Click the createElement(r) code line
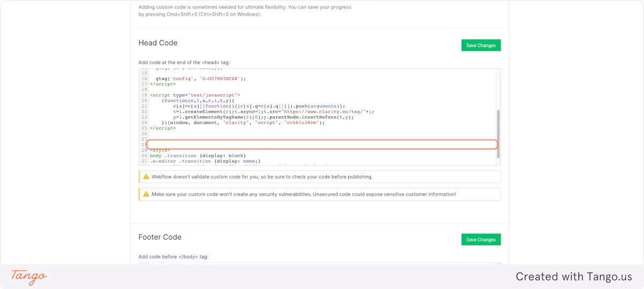644x289 pixels. (274, 112)
